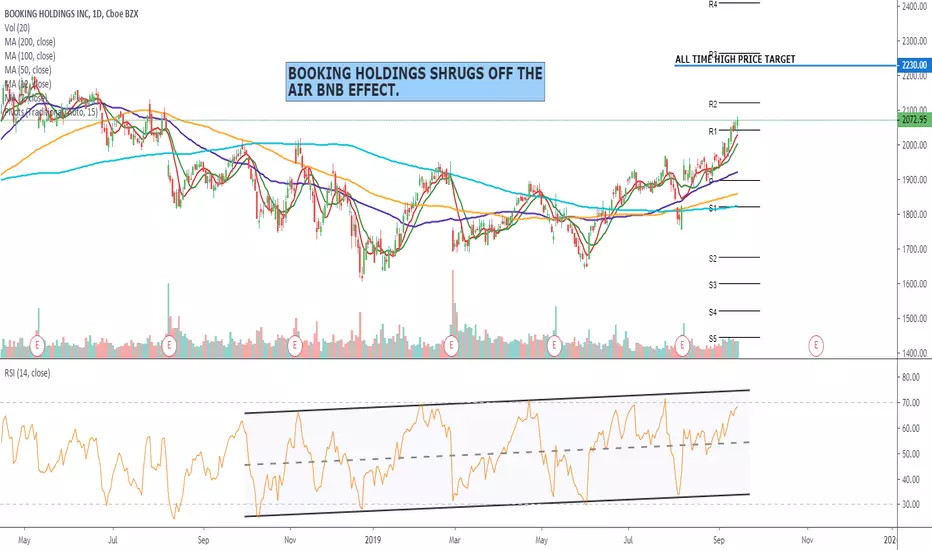932x550 pixels.
Task: Open the August 2019 earnings E marker
Action: tap(682, 345)
